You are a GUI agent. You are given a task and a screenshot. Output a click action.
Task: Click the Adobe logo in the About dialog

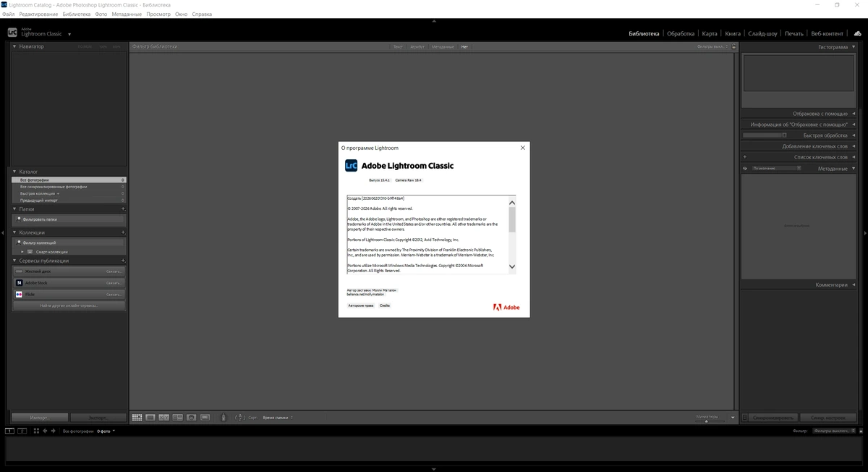[506, 307]
